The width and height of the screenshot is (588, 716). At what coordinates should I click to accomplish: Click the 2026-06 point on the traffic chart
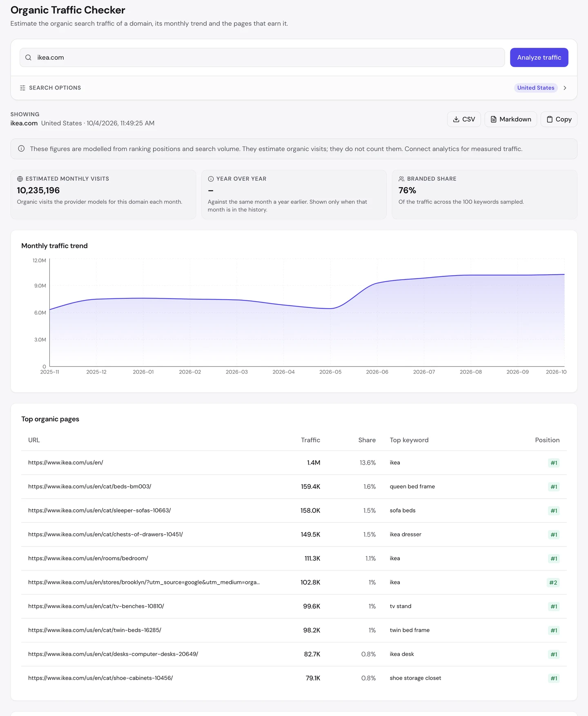pos(377,283)
